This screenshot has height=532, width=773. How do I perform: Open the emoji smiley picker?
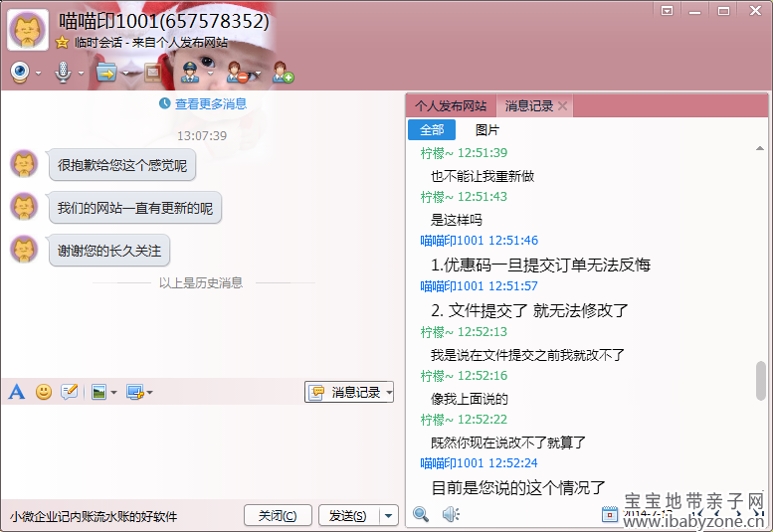pyautogui.click(x=44, y=392)
